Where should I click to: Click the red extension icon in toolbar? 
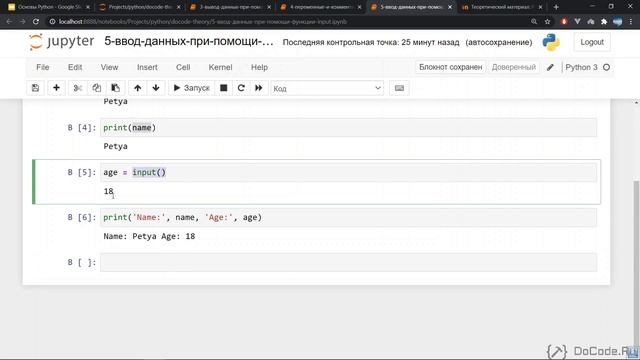pyautogui.click(x=564, y=22)
